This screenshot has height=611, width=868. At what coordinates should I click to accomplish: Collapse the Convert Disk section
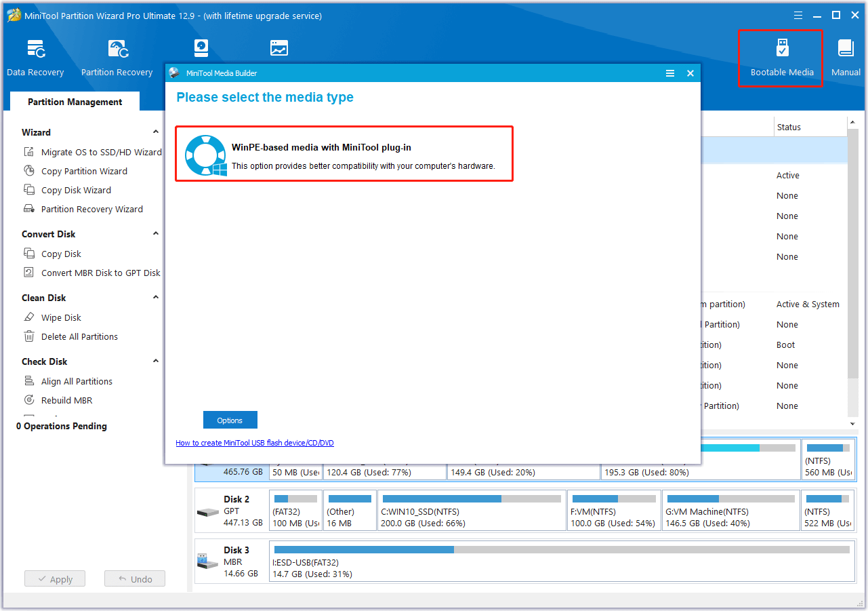point(156,234)
